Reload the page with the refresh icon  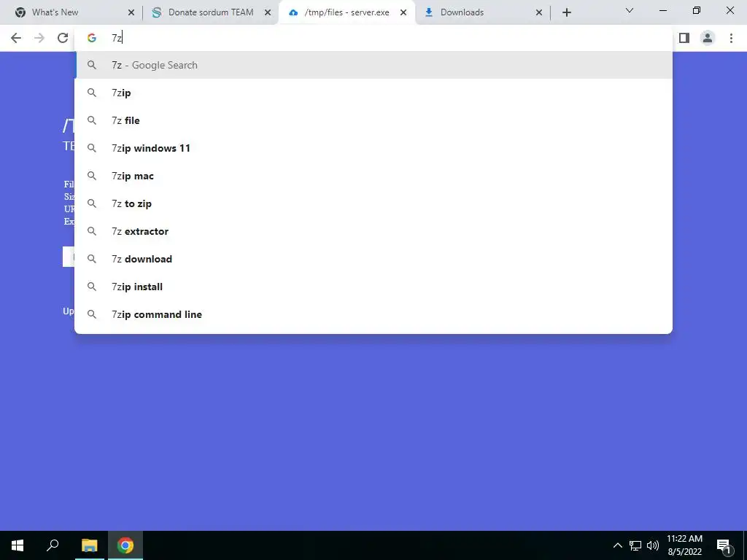click(x=63, y=38)
